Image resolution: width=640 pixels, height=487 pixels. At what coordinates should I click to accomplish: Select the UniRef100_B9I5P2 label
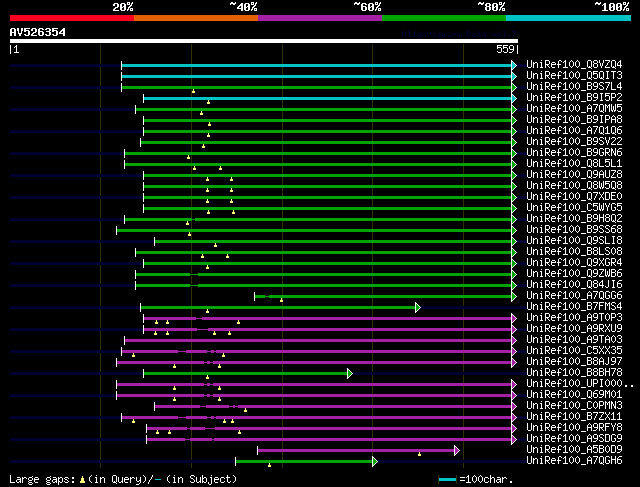[x=574, y=98]
